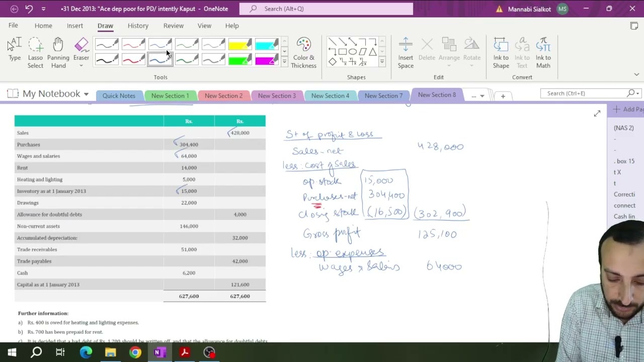
Task: Pick the thin green pen in top row
Action: pos(187,45)
